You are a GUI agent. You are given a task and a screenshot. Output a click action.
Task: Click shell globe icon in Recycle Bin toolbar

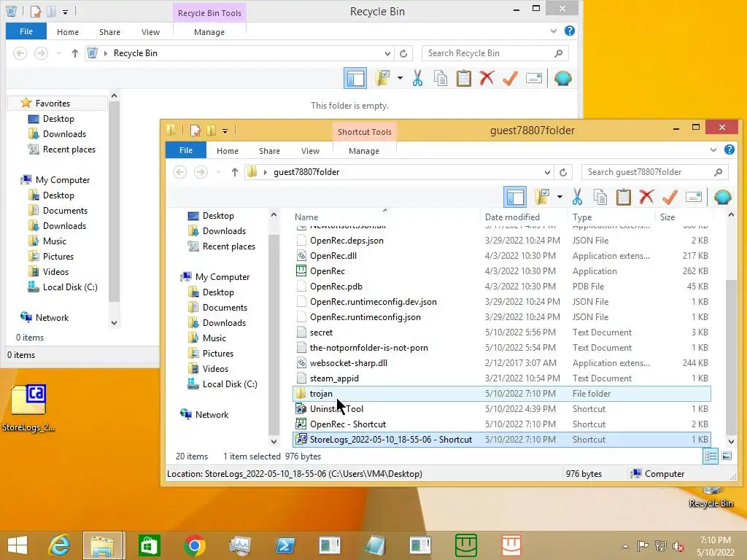point(562,78)
